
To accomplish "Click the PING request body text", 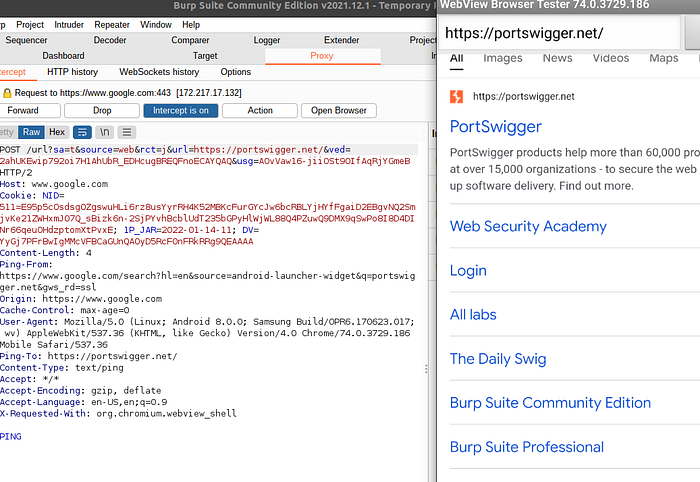I will click(x=11, y=436).
